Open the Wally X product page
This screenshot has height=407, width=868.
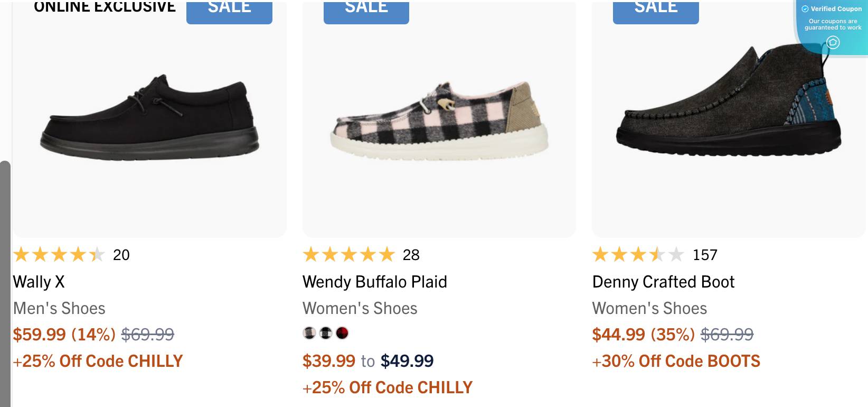39,282
